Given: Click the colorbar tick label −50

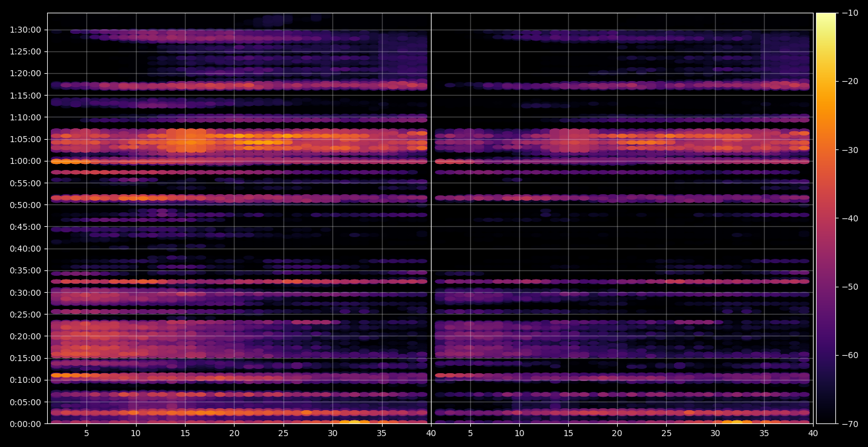Looking at the screenshot, I should click(850, 287).
